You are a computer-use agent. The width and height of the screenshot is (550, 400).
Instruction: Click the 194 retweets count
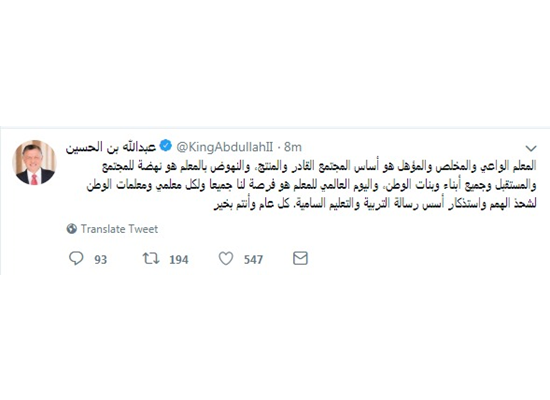click(179, 260)
